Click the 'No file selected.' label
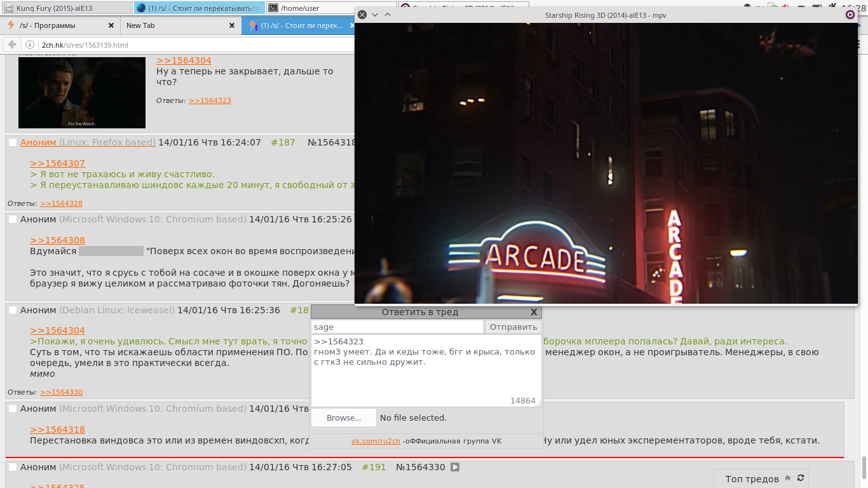Viewport: 868px width, 488px height. pyautogui.click(x=413, y=417)
